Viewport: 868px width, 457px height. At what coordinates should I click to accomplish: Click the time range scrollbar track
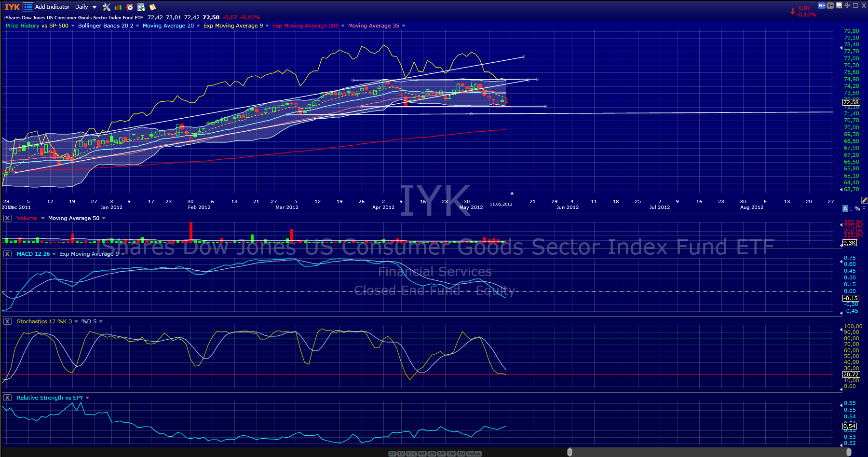[x=709, y=452]
